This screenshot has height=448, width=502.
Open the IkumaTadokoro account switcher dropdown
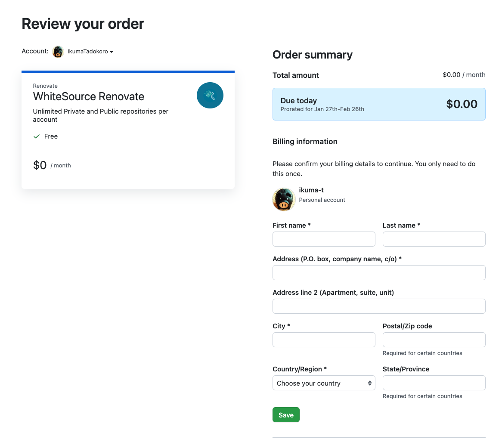(x=90, y=52)
